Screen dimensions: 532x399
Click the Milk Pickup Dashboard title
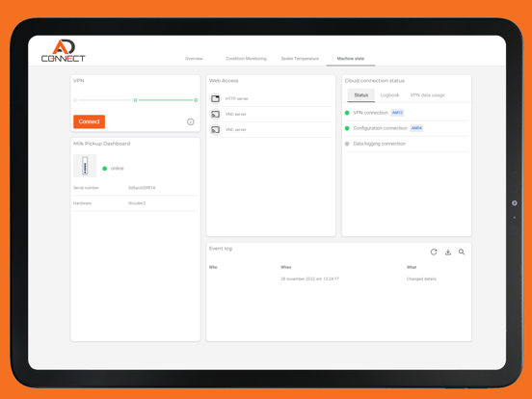(x=102, y=144)
